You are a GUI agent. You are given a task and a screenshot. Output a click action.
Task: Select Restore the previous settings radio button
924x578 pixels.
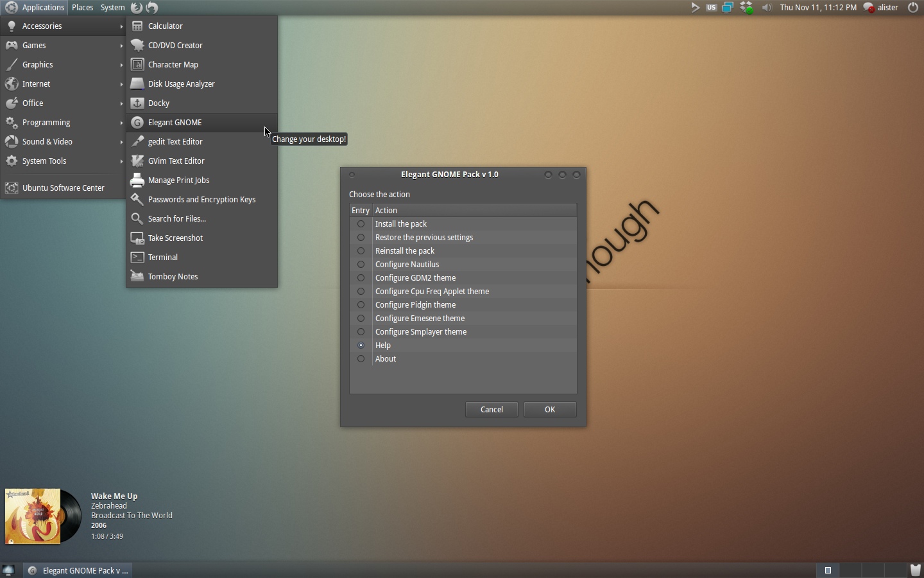point(361,238)
